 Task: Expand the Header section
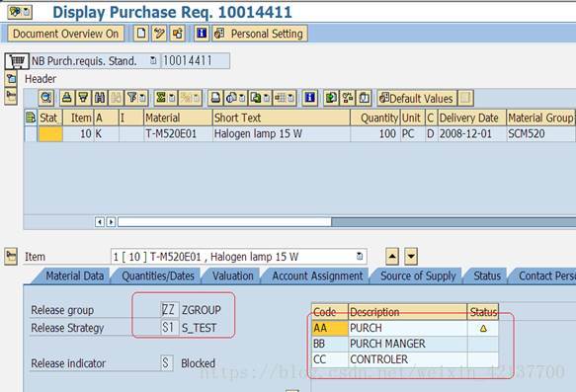pyautogui.click(x=11, y=78)
